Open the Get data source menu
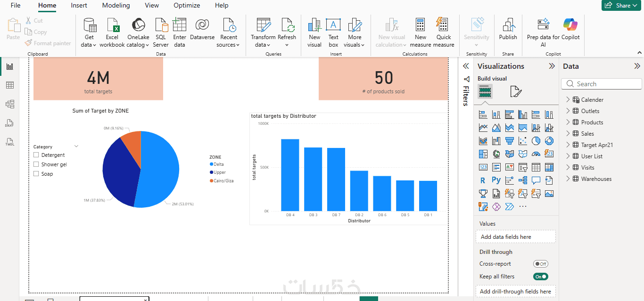Screen dimensions: 644x301 click(x=89, y=33)
